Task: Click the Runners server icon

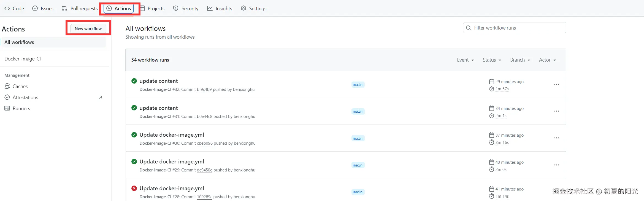Action: coord(7,109)
